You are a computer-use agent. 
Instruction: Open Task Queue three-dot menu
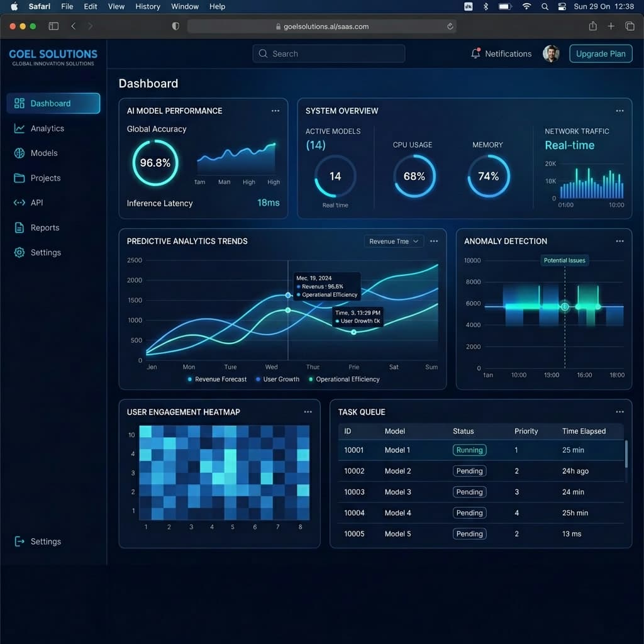[619, 411]
